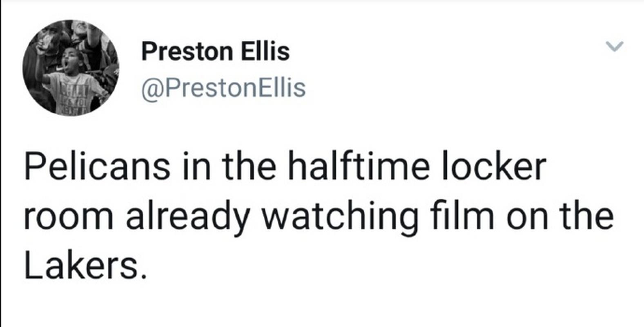The width and height of the screenshot is (644, 327).
Task: Click "Preston" in the bold display name
Action: pyautogui.click(x=187, y=52)
